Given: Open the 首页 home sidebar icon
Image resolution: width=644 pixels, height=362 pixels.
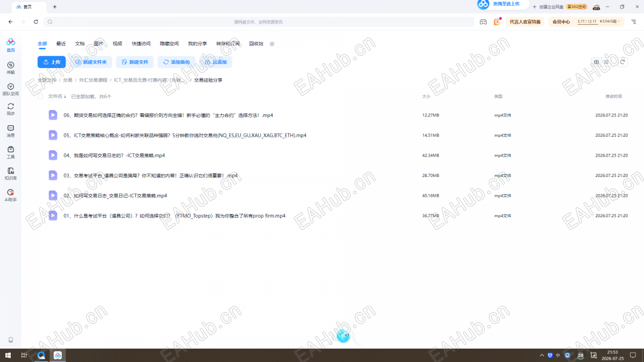Looking at the screenshot, I should pyautogui.click(x=11, y=45).
